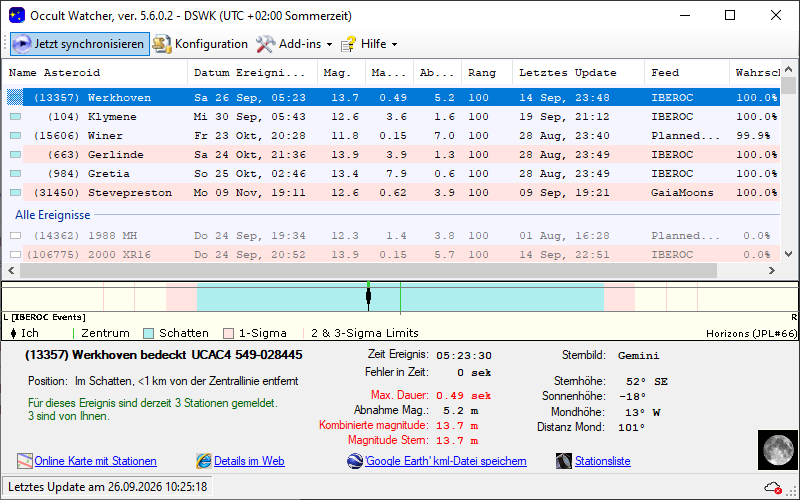Click the moon phase thumbnail
The image size is (800, 500).
[x=777, y=449]
